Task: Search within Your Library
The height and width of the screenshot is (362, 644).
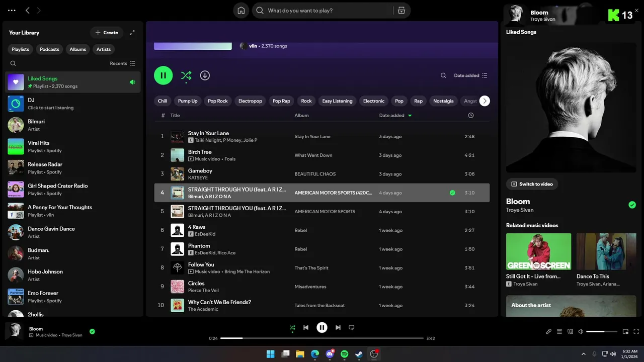Action: tap(13, 63)
